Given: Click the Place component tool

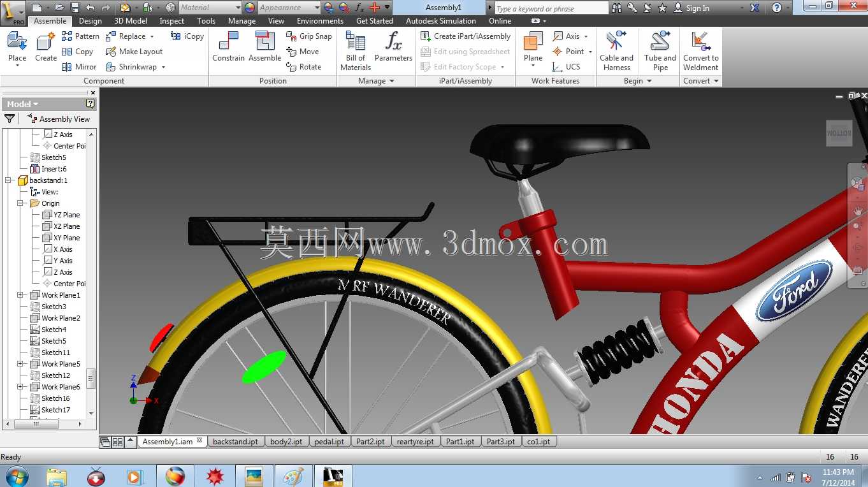Looking at the screenshot, I should [17, 48].
